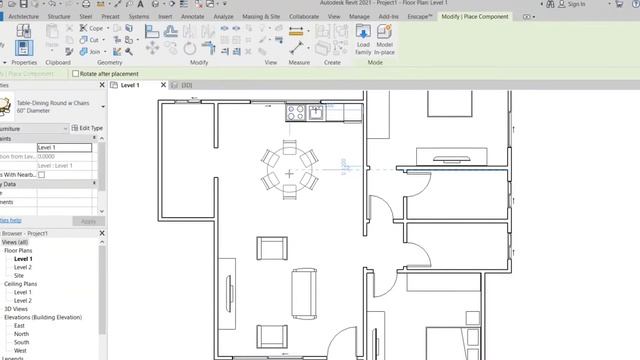Screen dimensions: 640x360
Task: Switch to the Structure ribbon tab
Action: click(59, 17)
